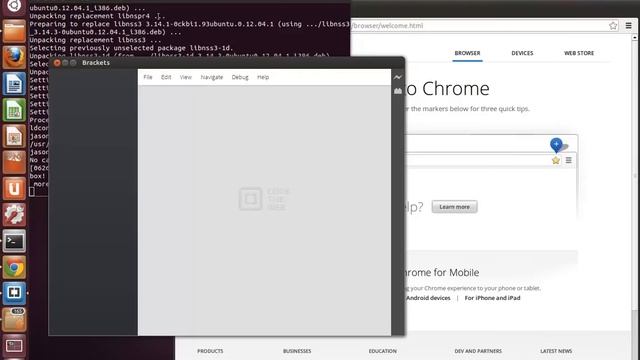Click the Live Preview lightning icon in Brackets
The width and height of the screenshot is (640, 360).
398,77
